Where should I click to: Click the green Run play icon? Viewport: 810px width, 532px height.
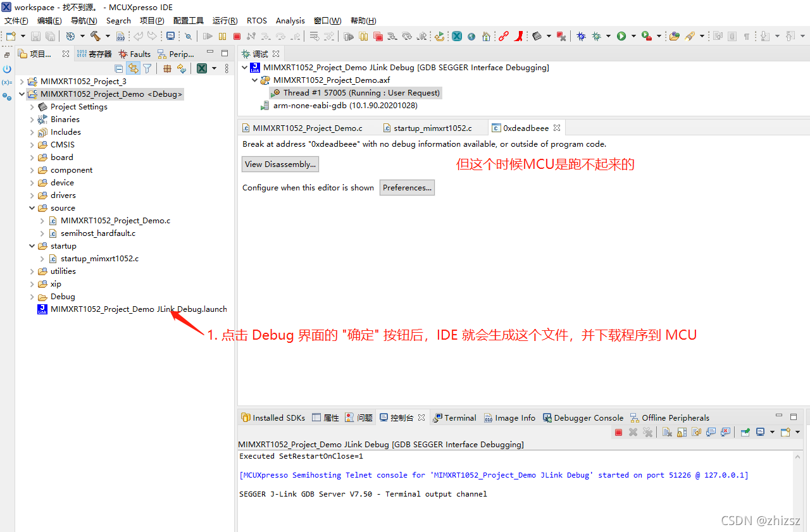click(x=621, y=36)
